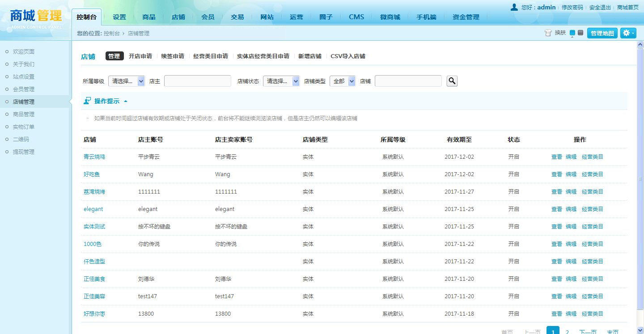Image resolution: width=644 pixels, height=334 pixels.
Task: Click 查看 in the 正佳美食 row
Action: pos(557,279)
